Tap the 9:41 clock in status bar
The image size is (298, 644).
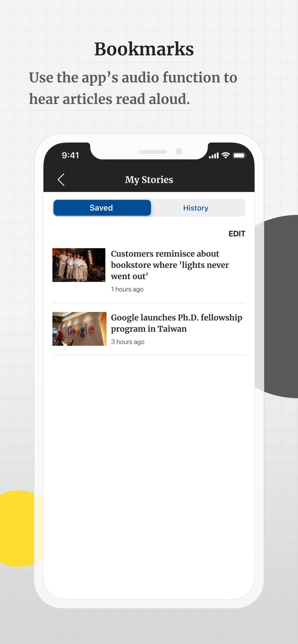(x=70, y=155)
